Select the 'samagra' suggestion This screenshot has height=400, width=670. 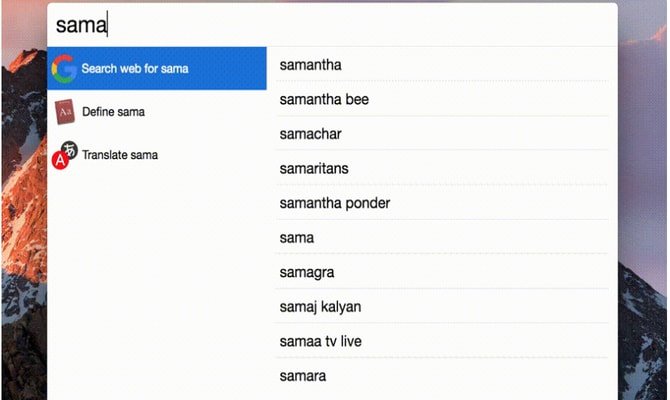(442, 272)
